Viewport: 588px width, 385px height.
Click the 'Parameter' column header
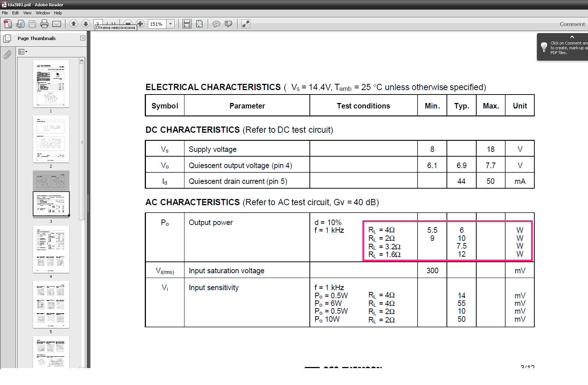click(x=247, y=106)
